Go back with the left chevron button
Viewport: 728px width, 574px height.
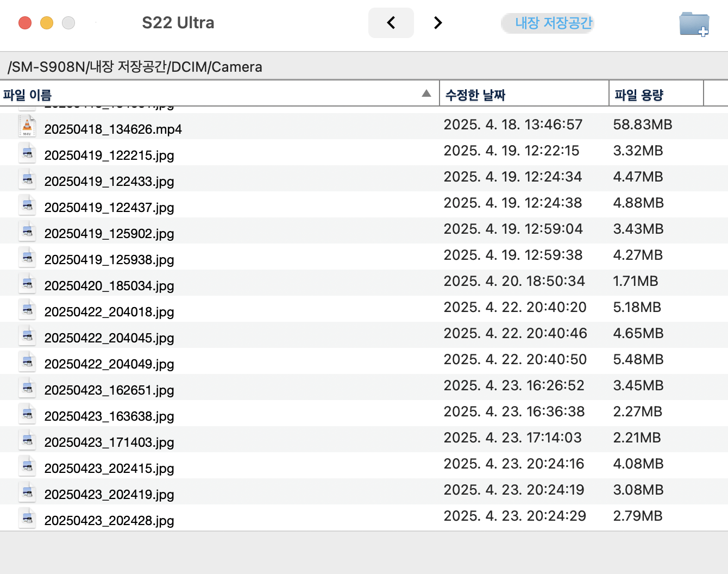tap(391, 23)
